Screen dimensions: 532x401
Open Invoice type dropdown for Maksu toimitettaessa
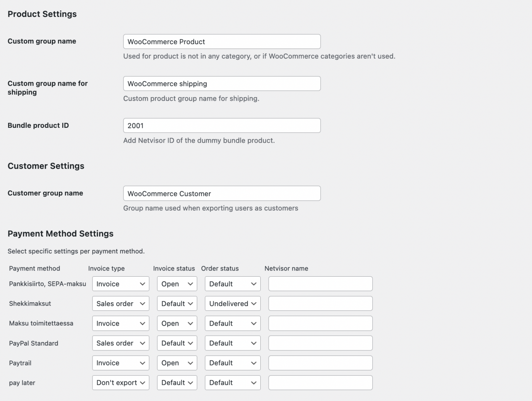(x=120, y=323)
